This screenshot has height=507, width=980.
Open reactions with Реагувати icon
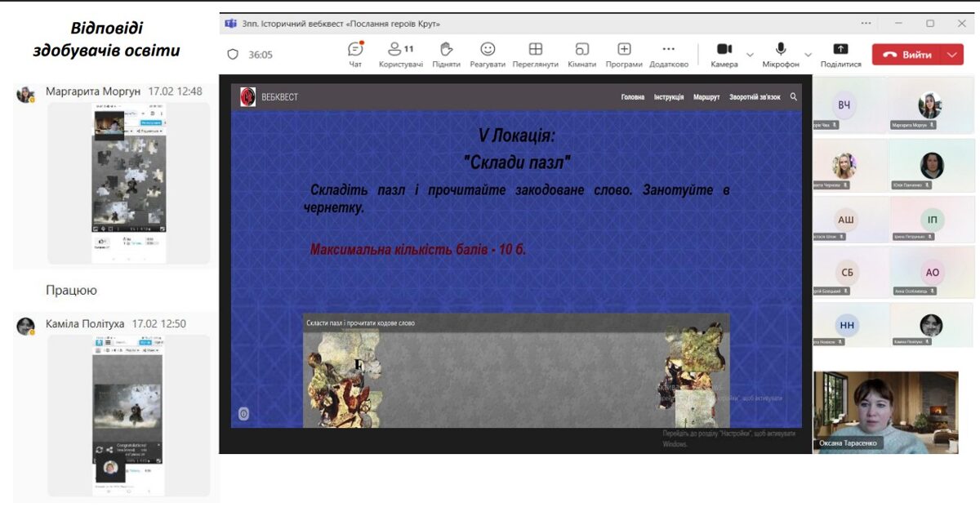tap(488, 50)
